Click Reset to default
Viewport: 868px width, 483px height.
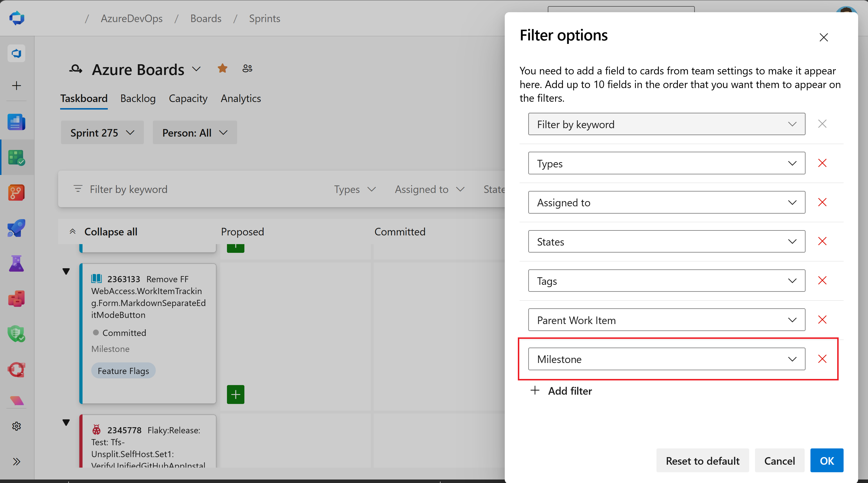(703, 460)
